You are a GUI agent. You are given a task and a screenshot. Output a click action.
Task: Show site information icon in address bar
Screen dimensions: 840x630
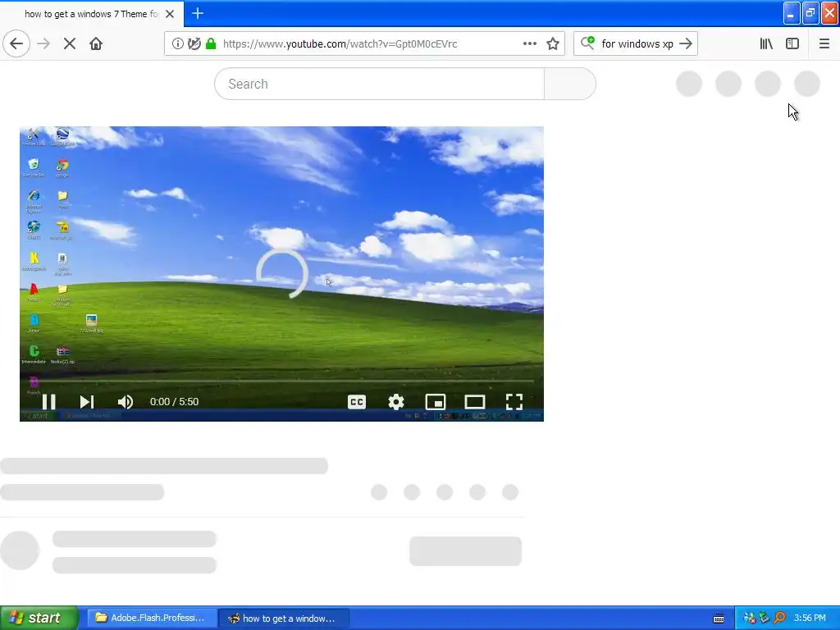pos(177,44)
